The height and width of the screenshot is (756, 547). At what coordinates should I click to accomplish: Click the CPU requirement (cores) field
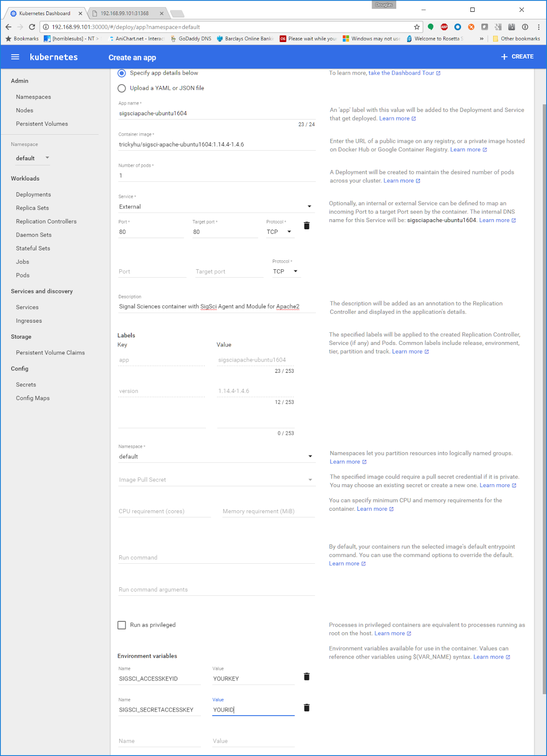pos(165,511)
